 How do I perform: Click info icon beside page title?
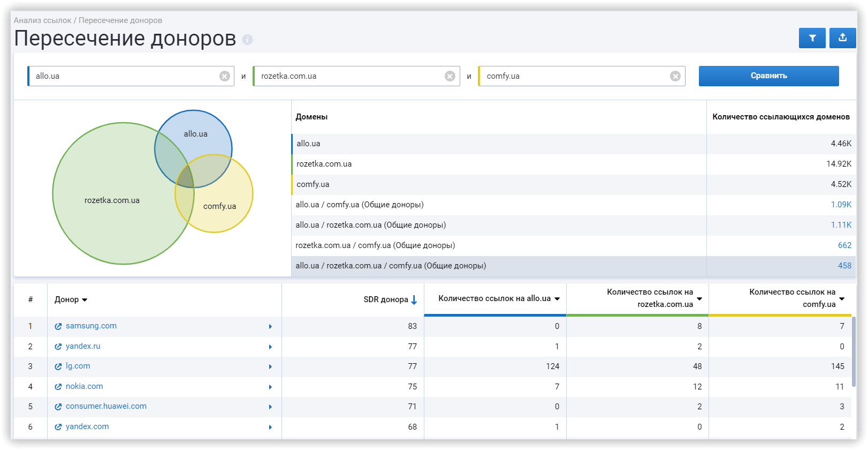click(247, 40)
